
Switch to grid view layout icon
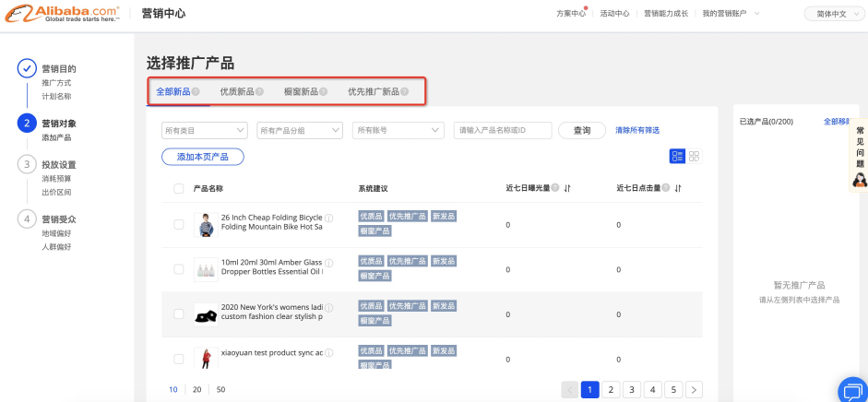pyautogui.click(x=694, y=157)
